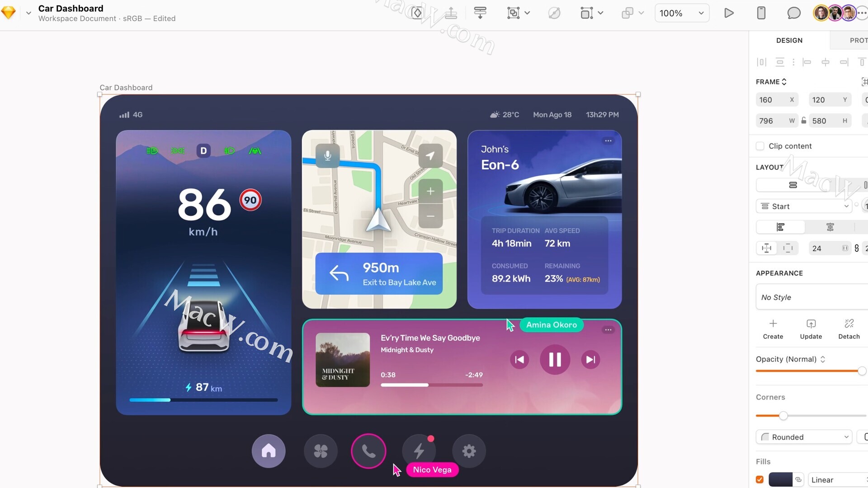Click the Create Symbol toolbar icon
The height and width of the screenshot is (488, 868).
[x=417, y=13]
